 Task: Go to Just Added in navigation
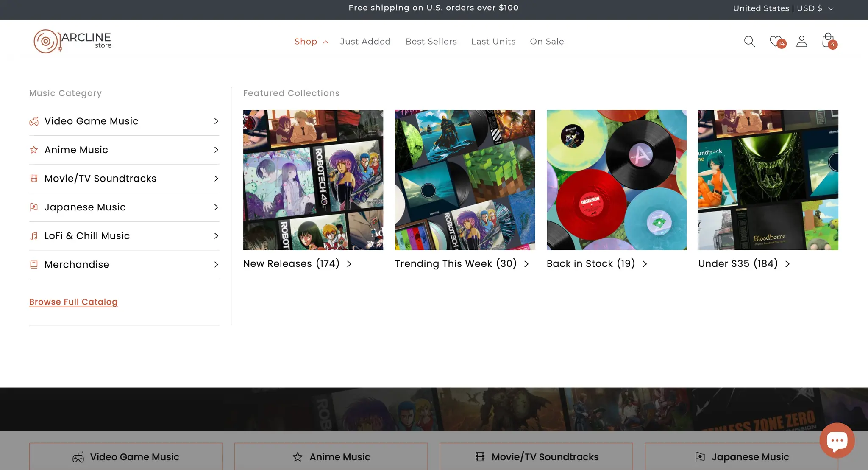click(x=365, y=42)
